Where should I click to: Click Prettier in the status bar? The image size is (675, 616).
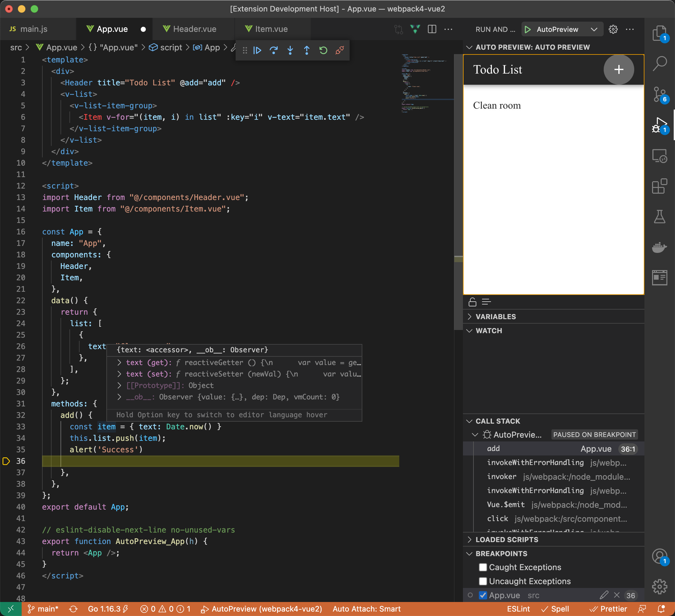[608, 609]
